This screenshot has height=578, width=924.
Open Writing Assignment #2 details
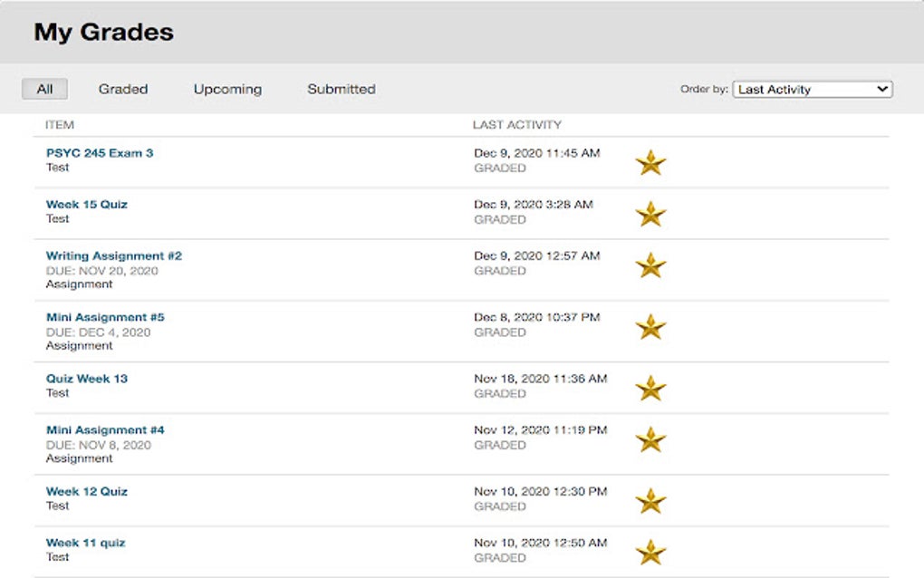click(114, 256)
